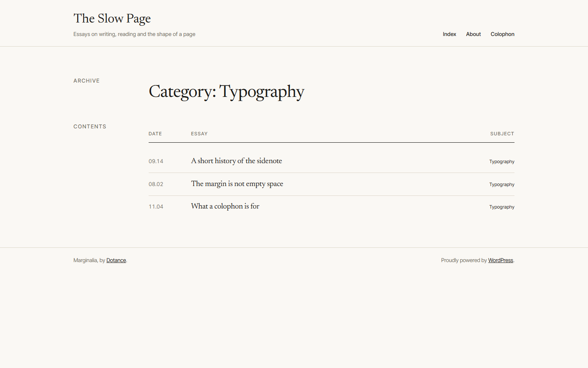Visit the Dotance link in footer

point(116,260)
